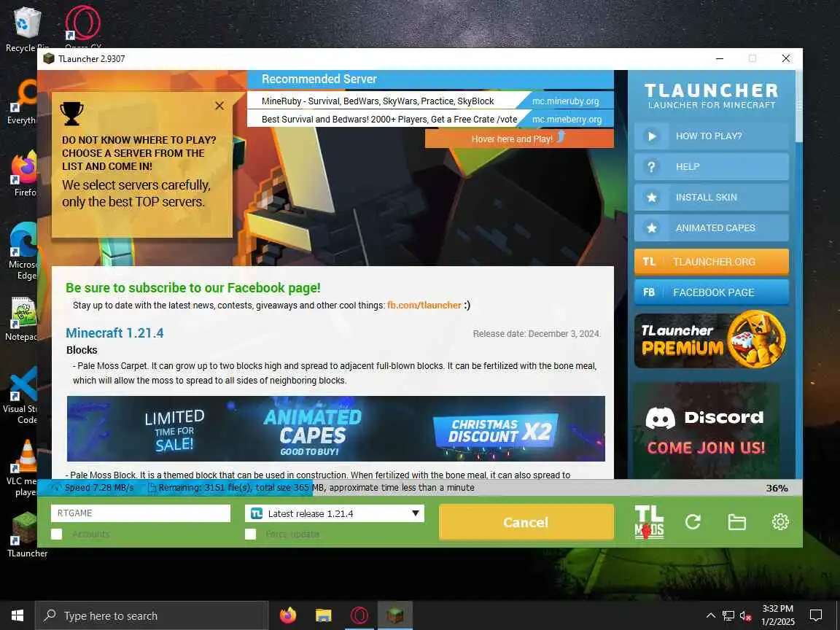The height and width of the screenshot is (630, 840).
Task: Click the TL icon on TLauncher.org button
Action: pyautogui.click(x=649, y=262)
